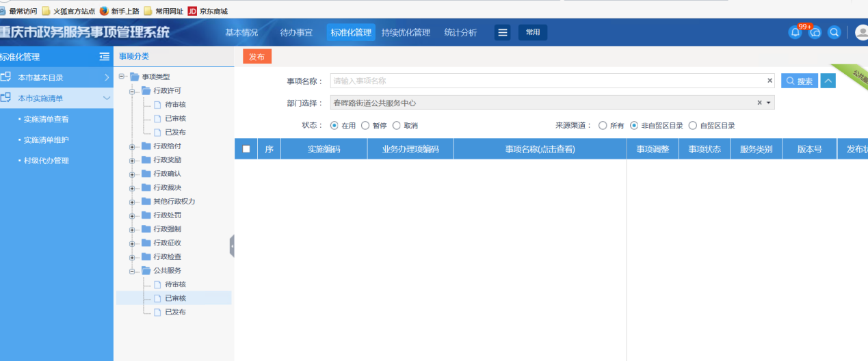Image resolution: width=868 pixels, height=361 pixels.
Task: Expand the 行政处罚 tree node
Action: coord(132,215)
